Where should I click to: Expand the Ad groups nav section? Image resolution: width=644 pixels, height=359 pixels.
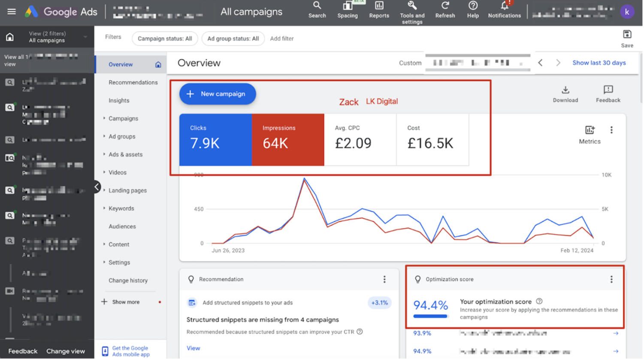(104, 136)
